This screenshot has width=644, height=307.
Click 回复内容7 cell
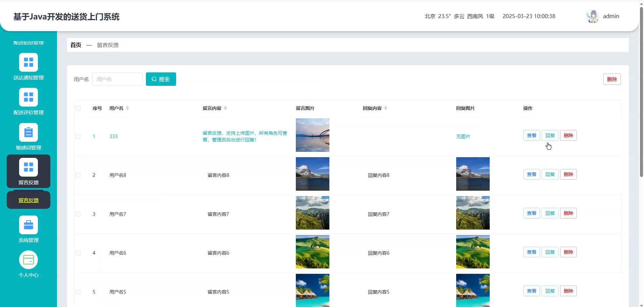point(379,214)
